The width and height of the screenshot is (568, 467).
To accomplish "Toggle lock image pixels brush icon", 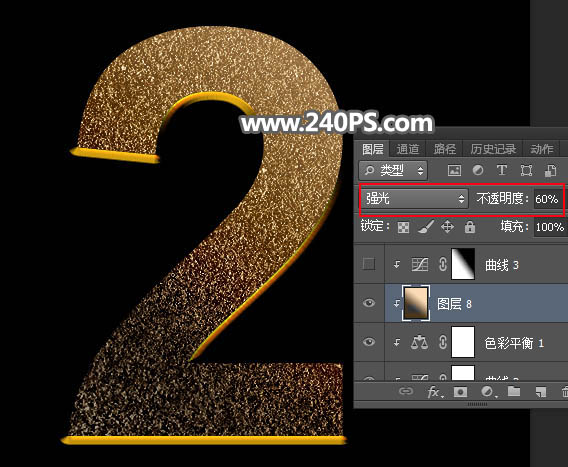I will tap(425, 227).
